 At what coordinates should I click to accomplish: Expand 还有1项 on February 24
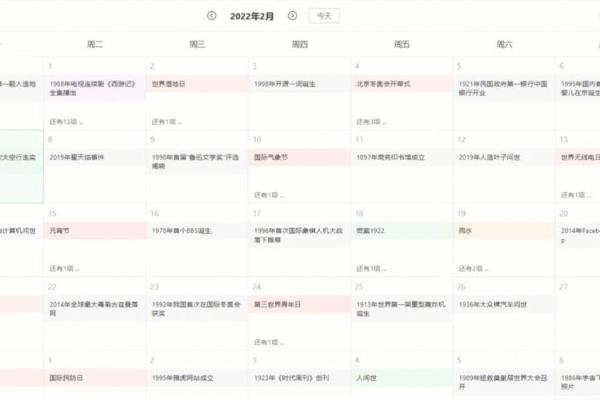point(269,342)
